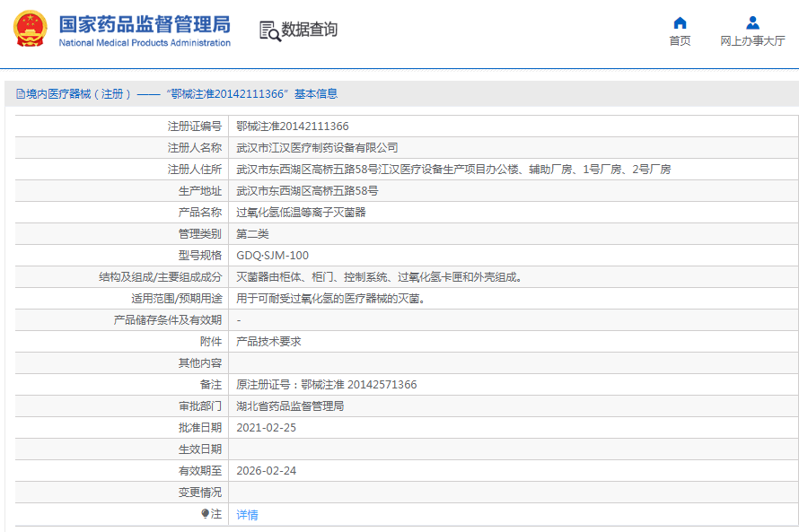Click the 产品技术要求 attachment cell
The image size is (799, 532).
pyautogui.click(x=268, y=342)
